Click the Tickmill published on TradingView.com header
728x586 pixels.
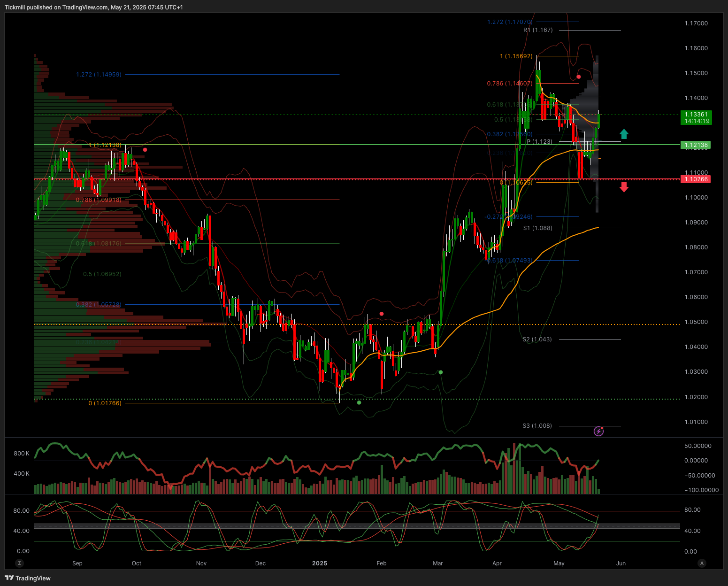94,8
